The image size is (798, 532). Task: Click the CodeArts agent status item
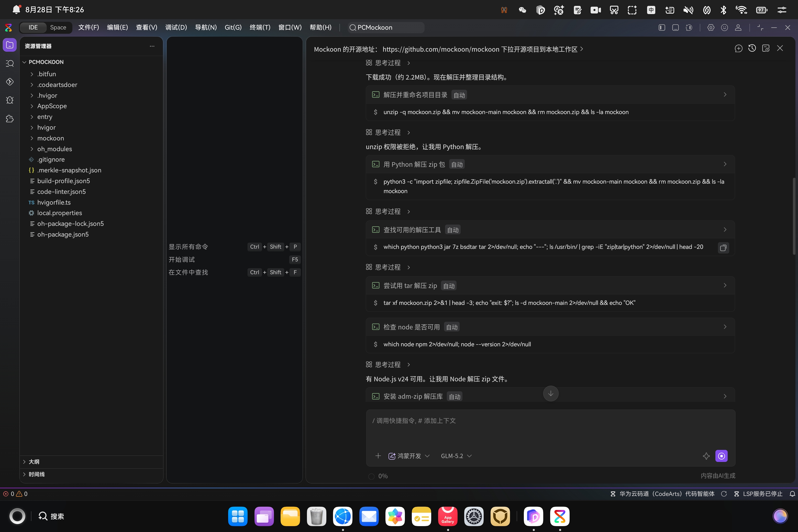[x=662, y=494]
